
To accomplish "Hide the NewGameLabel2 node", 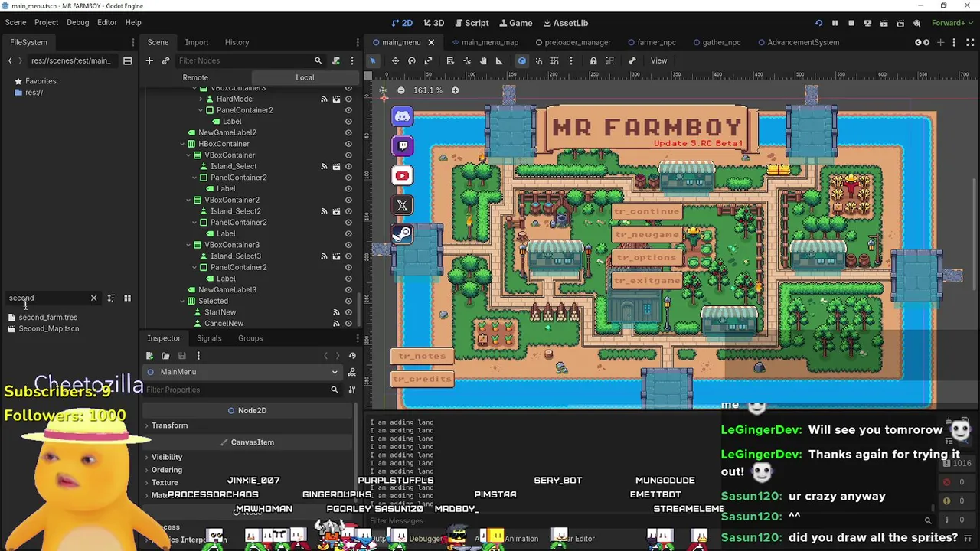I will [348, 132].
